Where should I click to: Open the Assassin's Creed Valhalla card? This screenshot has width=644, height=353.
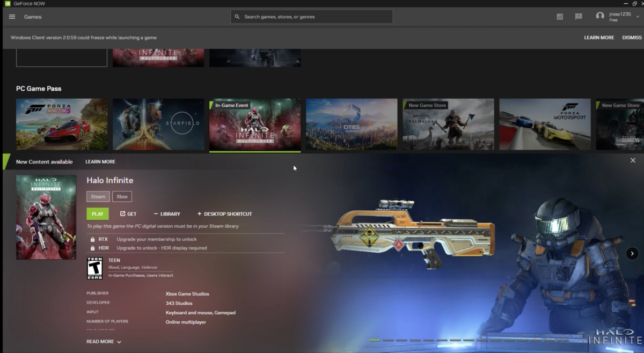pyautogui.click(x=448, y=124)
